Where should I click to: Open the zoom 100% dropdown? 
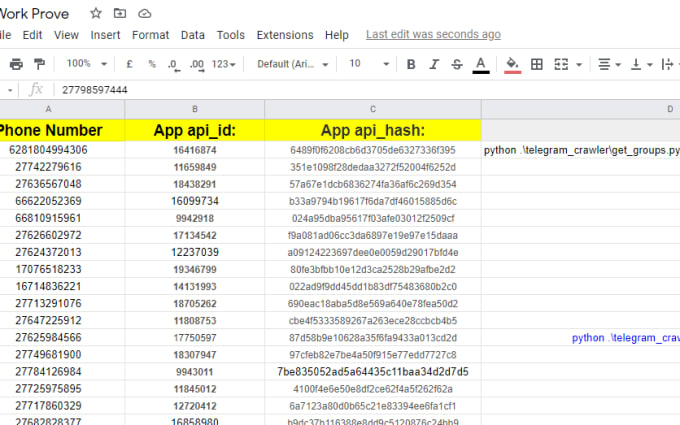[86, 64]
